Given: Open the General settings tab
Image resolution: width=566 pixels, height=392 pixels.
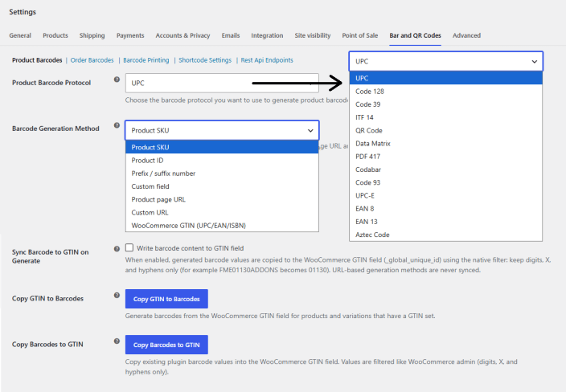Looking at the screenshot, I should (20, 35).
